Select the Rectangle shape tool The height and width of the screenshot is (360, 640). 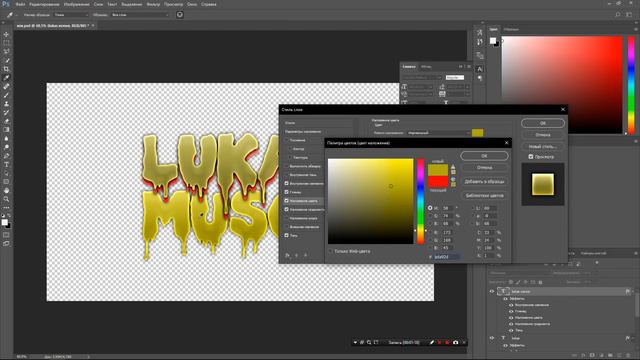click(6, 182)
